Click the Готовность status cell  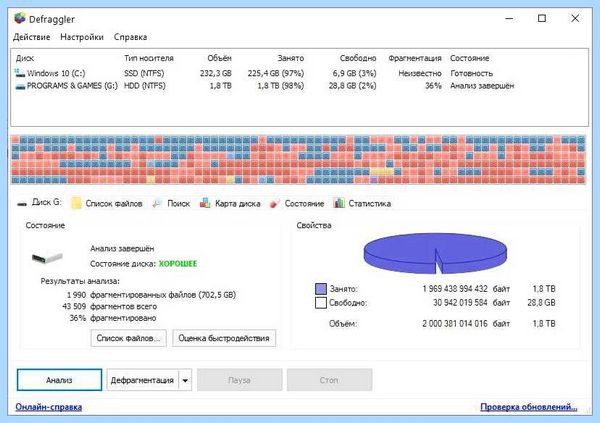471,73
